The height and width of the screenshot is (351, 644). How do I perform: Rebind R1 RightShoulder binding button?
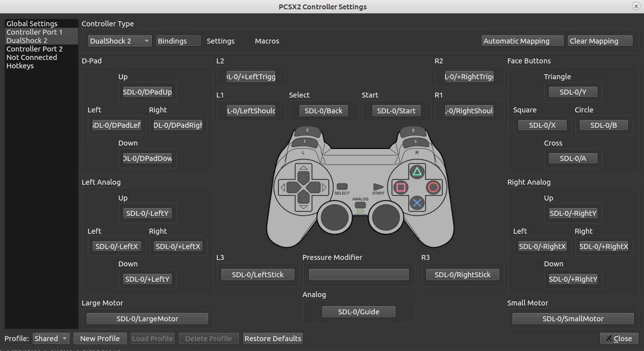point(469,110)
